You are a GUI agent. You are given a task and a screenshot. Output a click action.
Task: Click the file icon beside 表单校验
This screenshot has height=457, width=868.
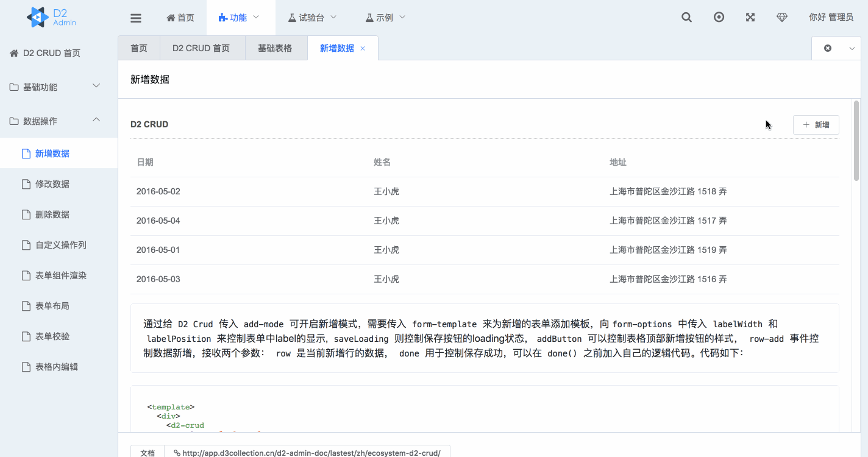pyautogui.click(x=26, y=336)
